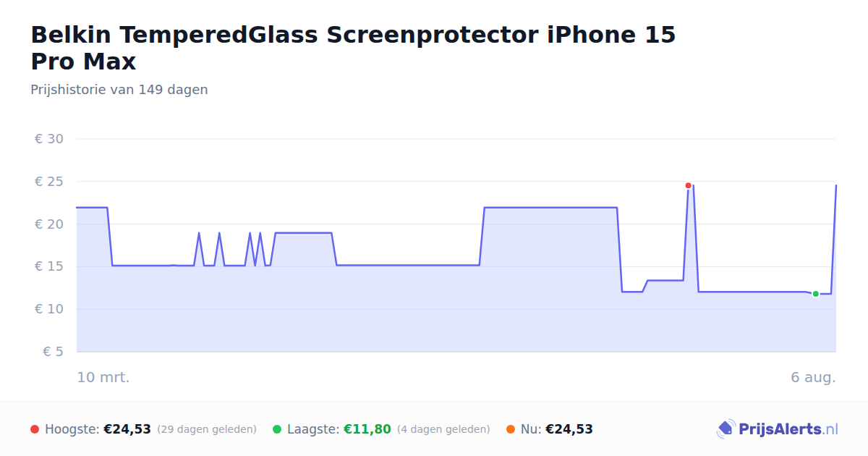Click the Prijshistorie van 149 dagen subtitle

point(119,90)
